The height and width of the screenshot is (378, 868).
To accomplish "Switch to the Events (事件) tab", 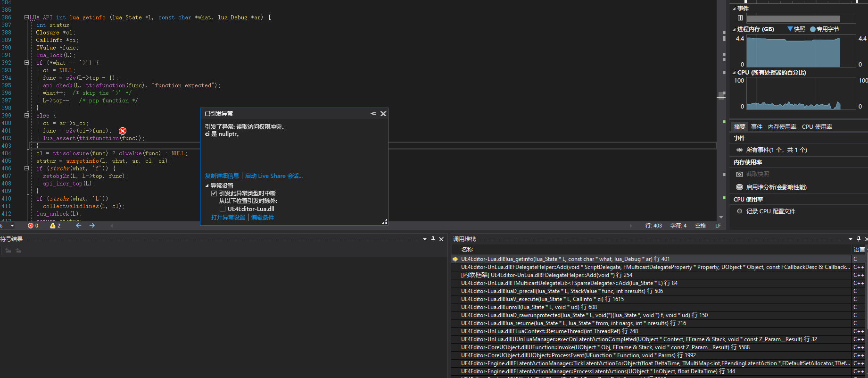I will click(757, 127).
